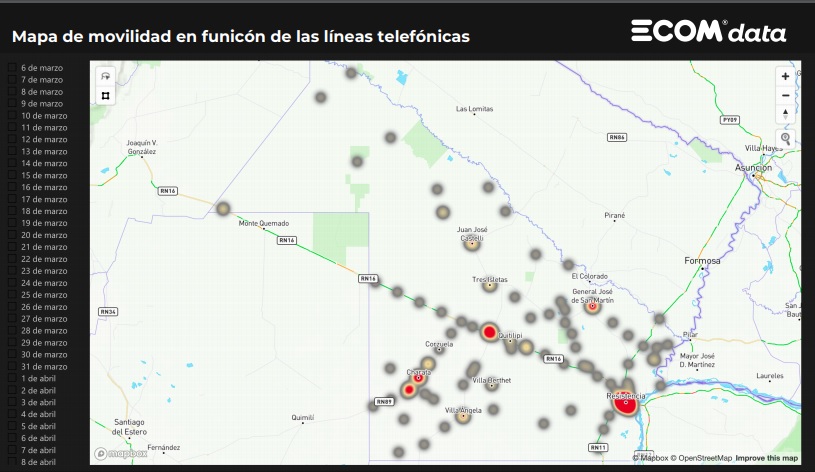Zoom out the map with minus button

tap(785, 96)
